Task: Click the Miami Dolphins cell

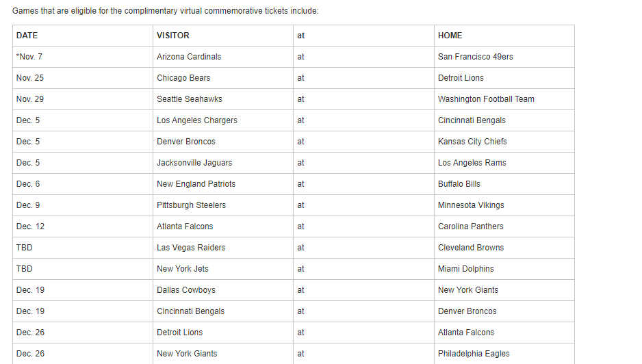Action: click(x=504, y=269)
